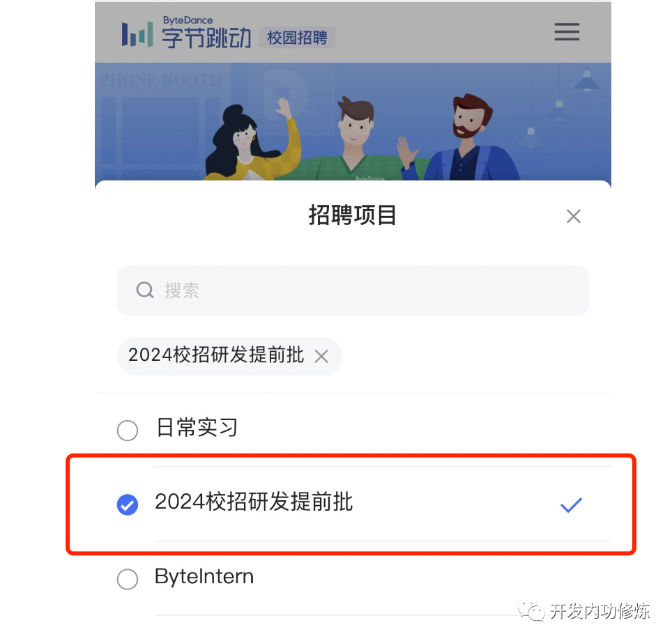
Task: Remove the 2024校招研发提前批 filter tag
Action: 321,356
